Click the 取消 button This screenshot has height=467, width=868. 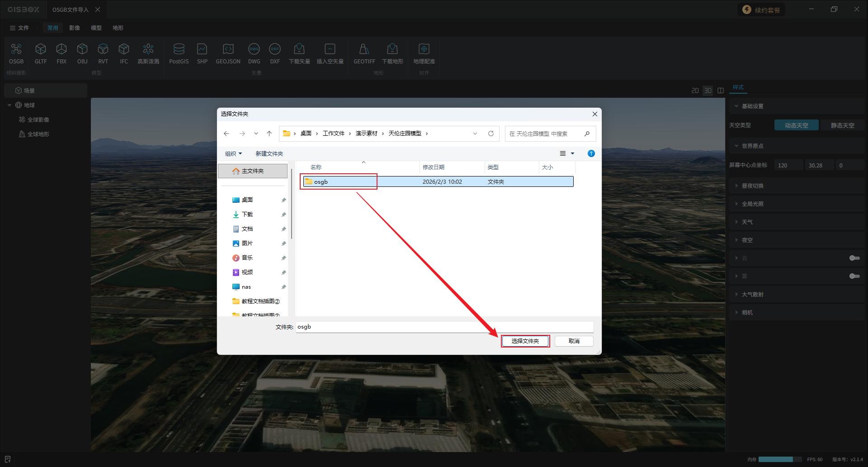click(x=574, y=341)
